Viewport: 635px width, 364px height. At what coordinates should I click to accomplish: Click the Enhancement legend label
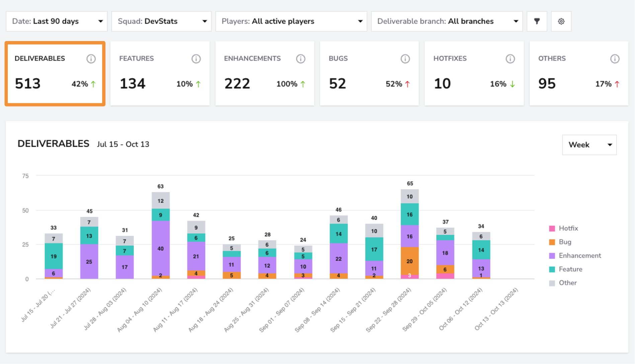tap(580, 256)
